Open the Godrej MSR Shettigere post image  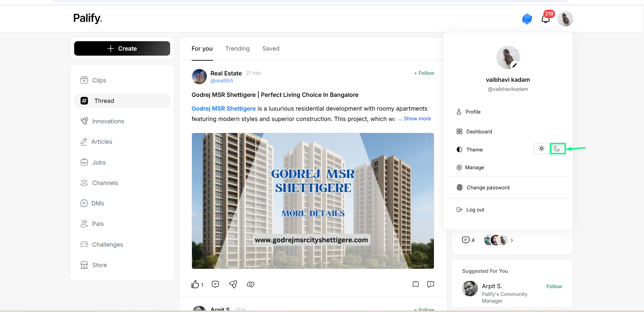coord(313,201)
